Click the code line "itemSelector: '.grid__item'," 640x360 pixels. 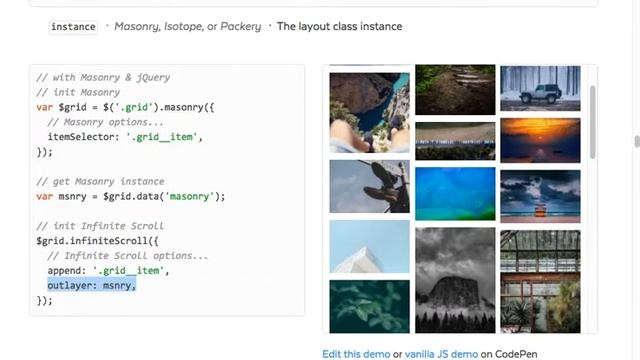coord(125,137)
